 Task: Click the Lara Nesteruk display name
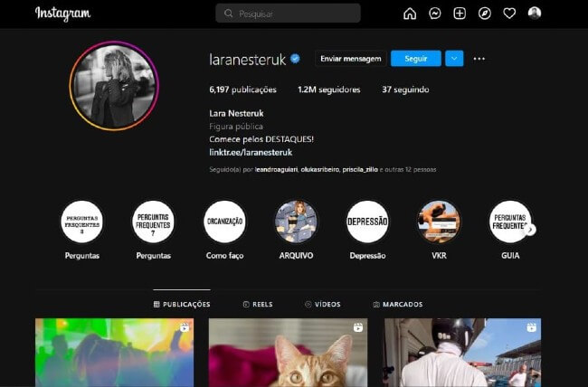click(x=236, y=113)
